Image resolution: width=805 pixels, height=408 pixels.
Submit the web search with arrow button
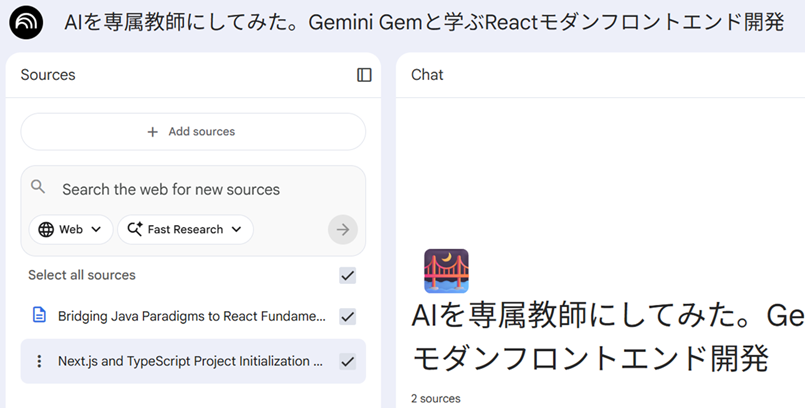pos(342,230)
